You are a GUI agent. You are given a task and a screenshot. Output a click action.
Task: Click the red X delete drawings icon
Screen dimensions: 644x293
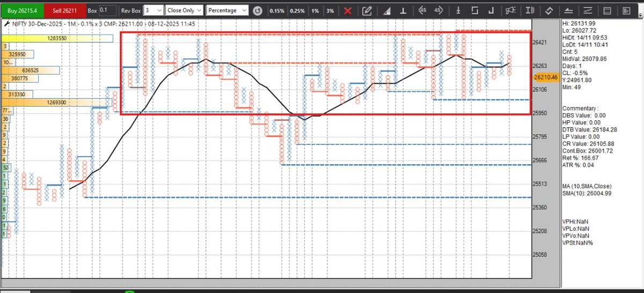click(x=348, y=10)
